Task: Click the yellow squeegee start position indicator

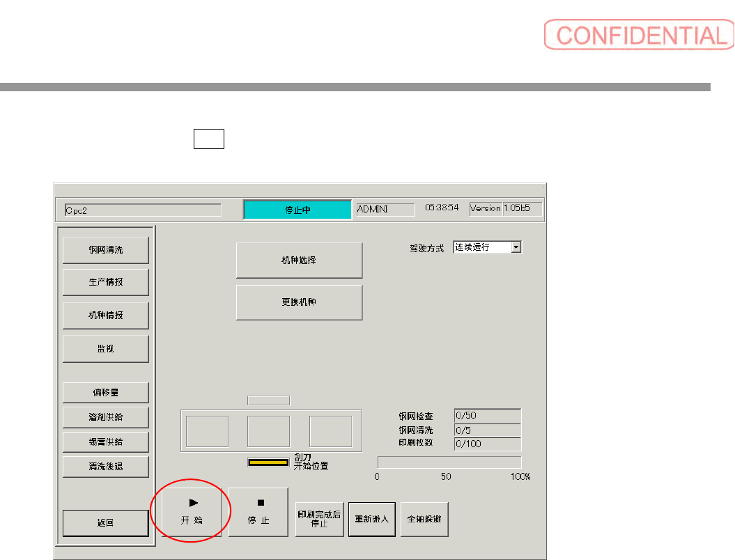Action: [268, 462]
